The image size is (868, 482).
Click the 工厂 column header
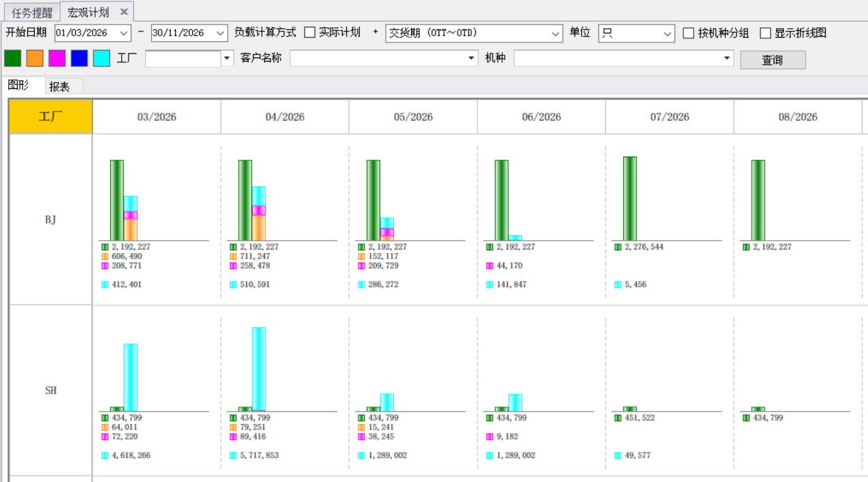[51, 117]
